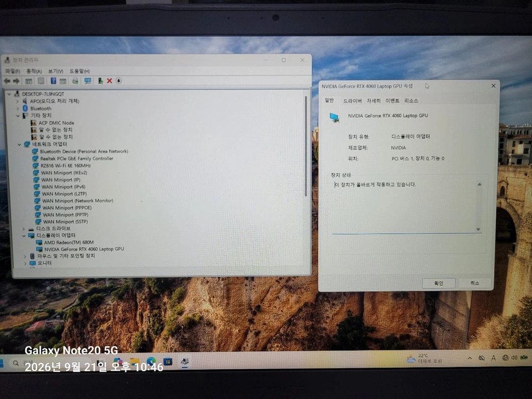Image resolution: width=532 pixels, height=399 pixels.
Task: Click the 확인 button in properties dialog
Action: (x=439, y=283)
